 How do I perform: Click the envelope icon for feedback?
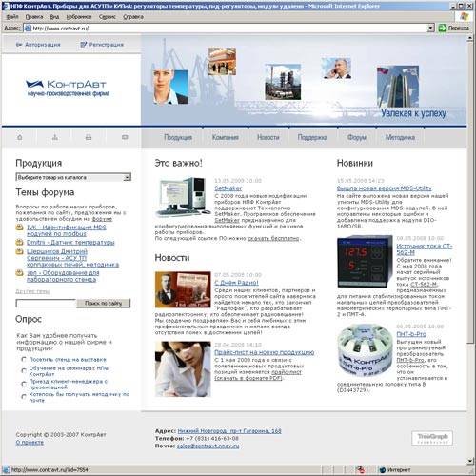(125, 137)
